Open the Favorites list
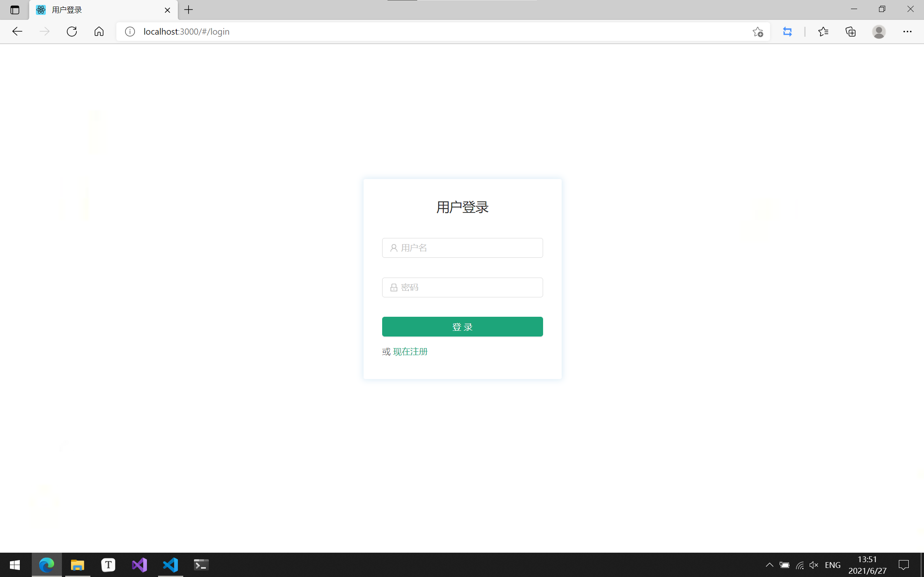 823,32
